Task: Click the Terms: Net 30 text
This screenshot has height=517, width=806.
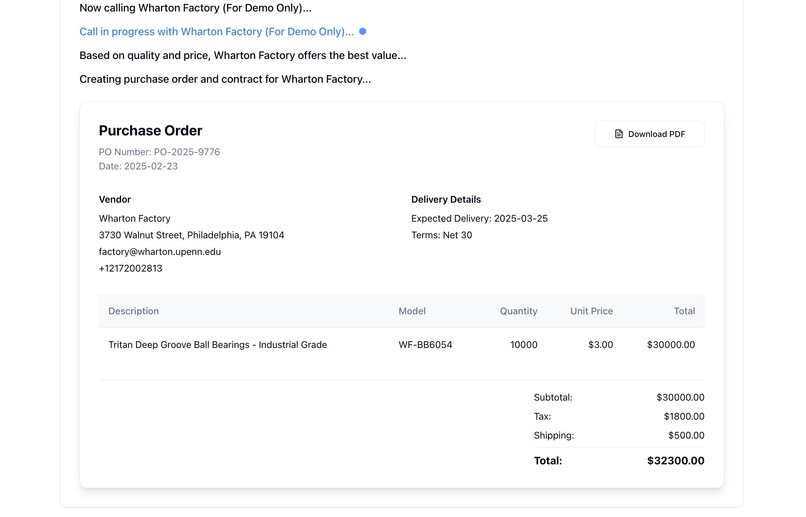Action: [x=441, y=235]
